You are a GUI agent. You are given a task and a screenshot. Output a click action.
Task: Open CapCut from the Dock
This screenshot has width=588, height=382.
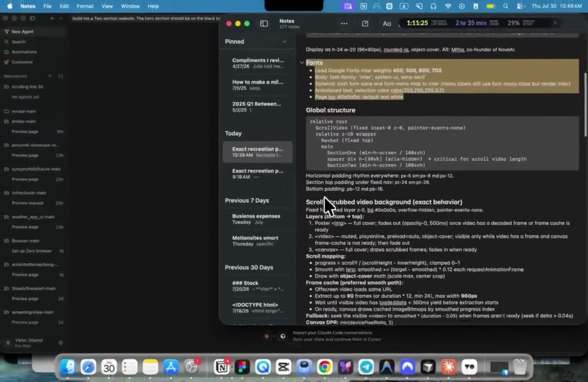click(283, 367)
